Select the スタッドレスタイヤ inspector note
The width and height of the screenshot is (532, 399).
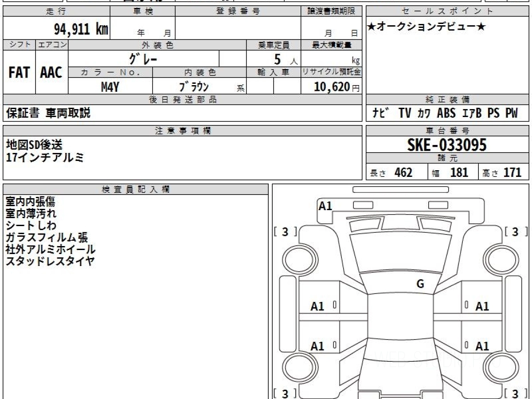(50, 261)
